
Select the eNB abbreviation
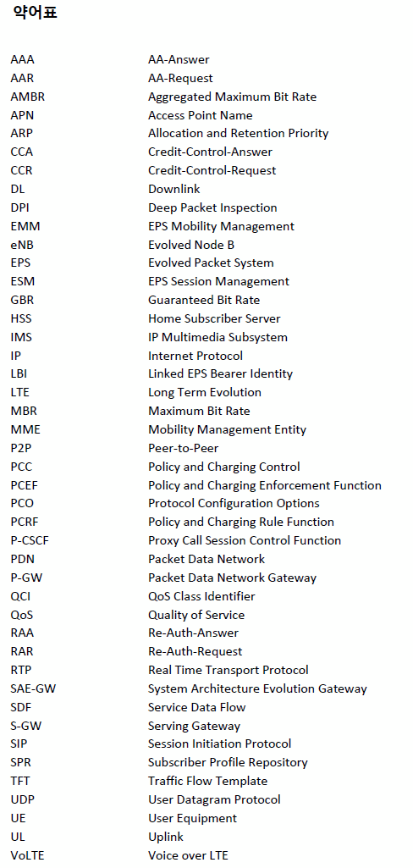[22, 245]
